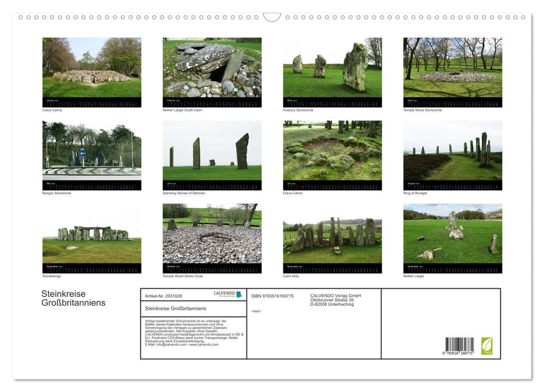This screenshot has width=544, height=392.
Task: Click the www.calvendo.com website text
Action: [x=204, y=344]
